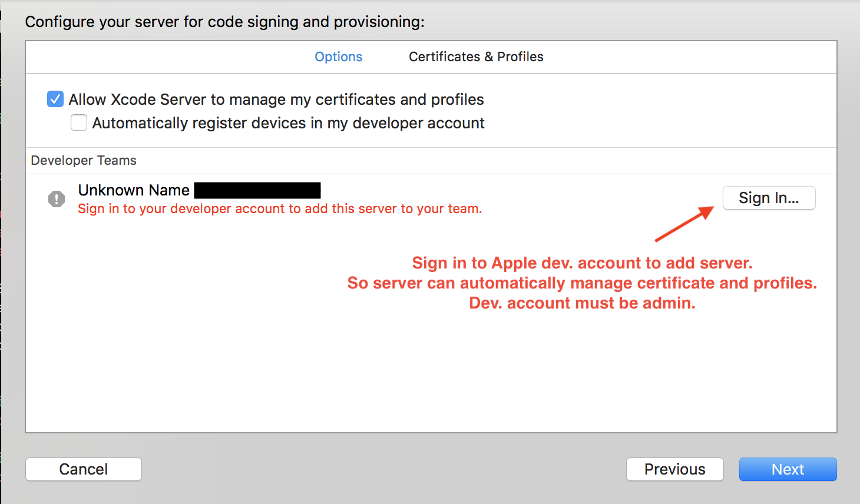This screenshot has height=504, width=860.
Task: Click the 'Sign in to Apple dev. account' annotation
Action: point(582,263)
